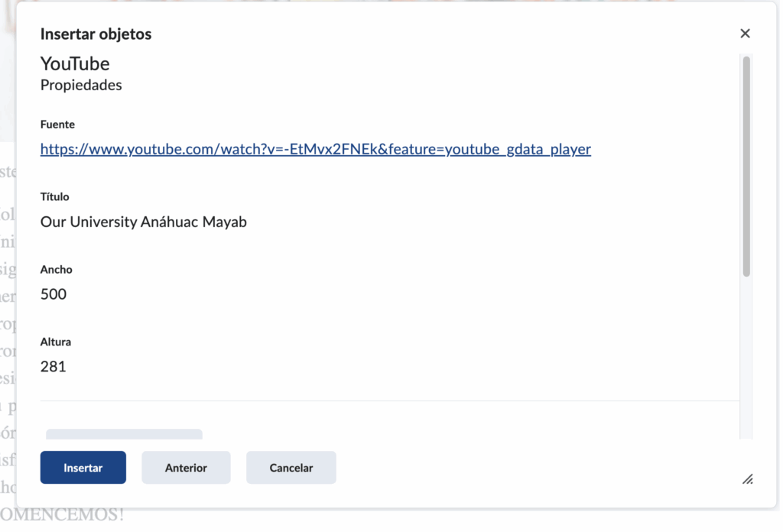The image size is (783, 532).
Task: Select the title Our University Anáhuac Mayab
Action: pos(144,222)
